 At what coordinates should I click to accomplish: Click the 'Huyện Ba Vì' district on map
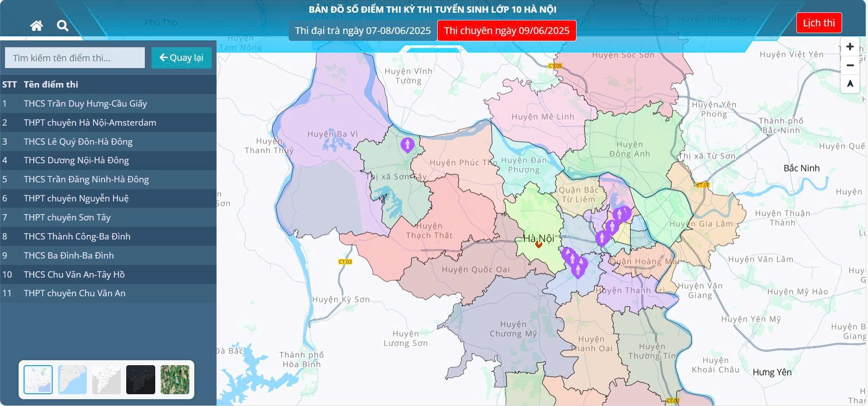tap(332, 134)
